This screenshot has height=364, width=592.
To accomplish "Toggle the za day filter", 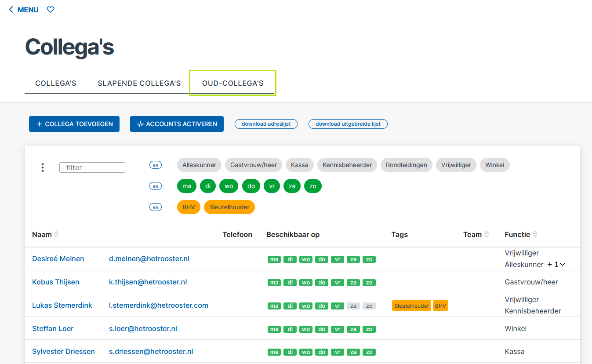I will (292, 186).
